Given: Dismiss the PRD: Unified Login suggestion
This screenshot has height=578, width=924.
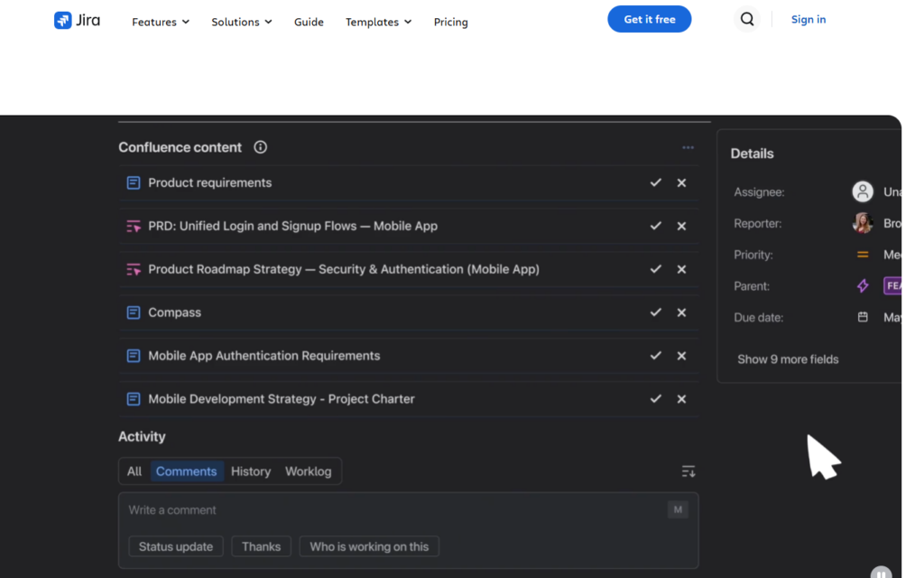Looking at the screenshot, I should [x=681, y=226].
